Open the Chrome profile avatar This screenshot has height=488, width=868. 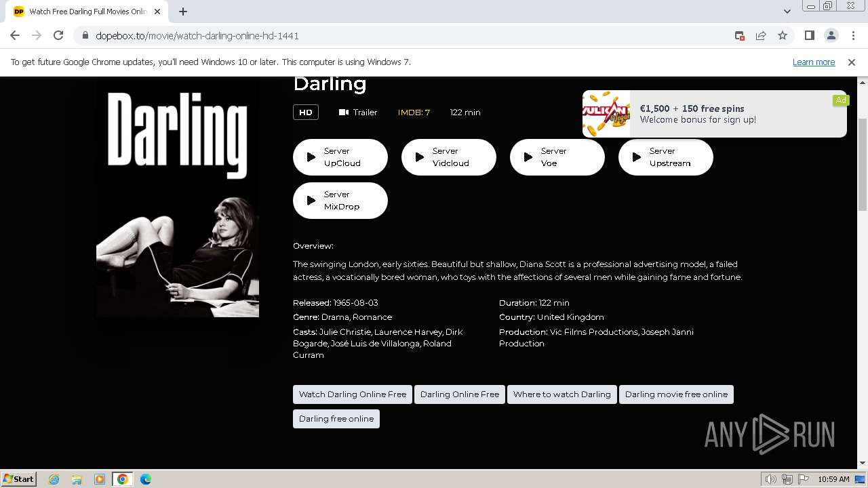tap(831, 35)
